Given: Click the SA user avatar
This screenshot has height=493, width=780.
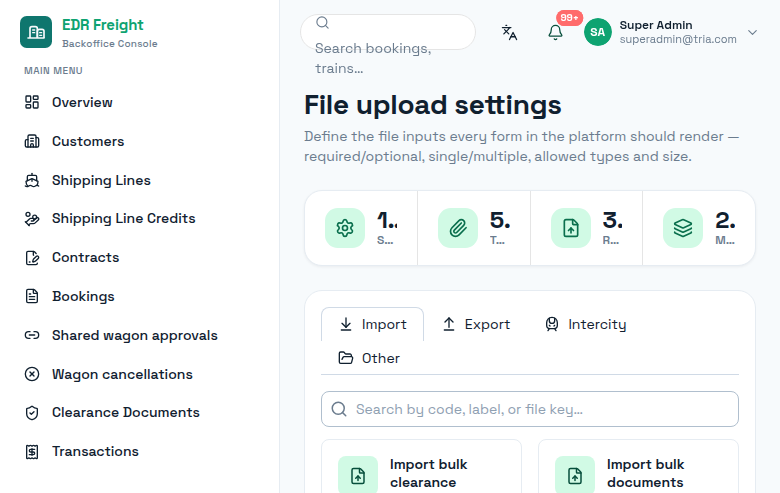Looking at the screenshot, I should (597, 32).
